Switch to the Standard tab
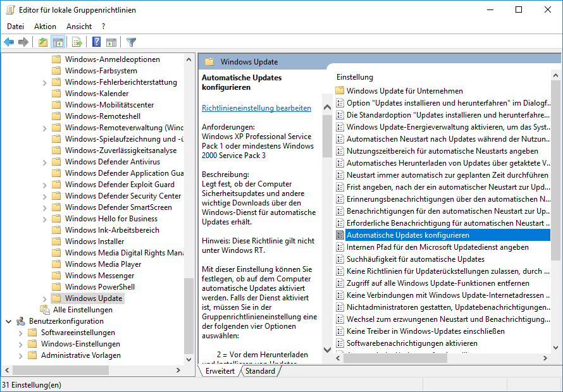This screenshot has width=563, height=392. click(260, 372)
